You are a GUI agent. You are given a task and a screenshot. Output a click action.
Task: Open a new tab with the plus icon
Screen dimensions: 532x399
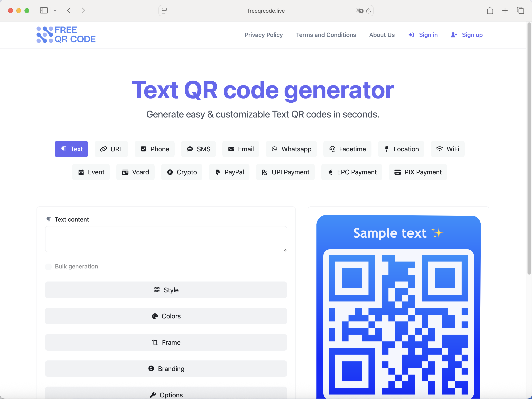[505, 10]
